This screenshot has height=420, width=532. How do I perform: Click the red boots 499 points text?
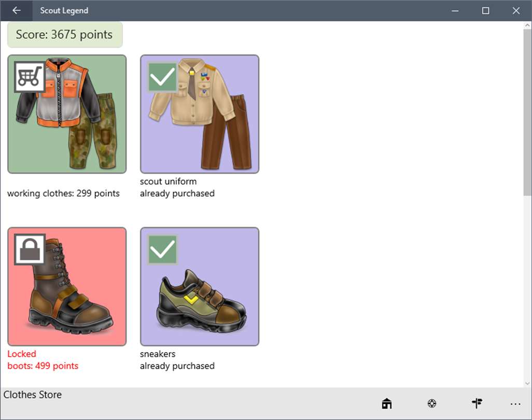coord(43,366)
